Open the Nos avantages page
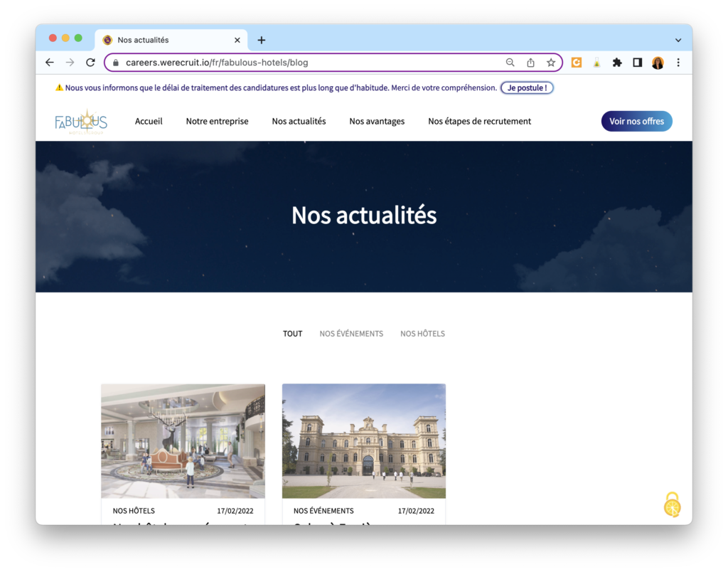The height and width of the screenshot is (572, 728). pyautogui.click(x=377, y=121)
